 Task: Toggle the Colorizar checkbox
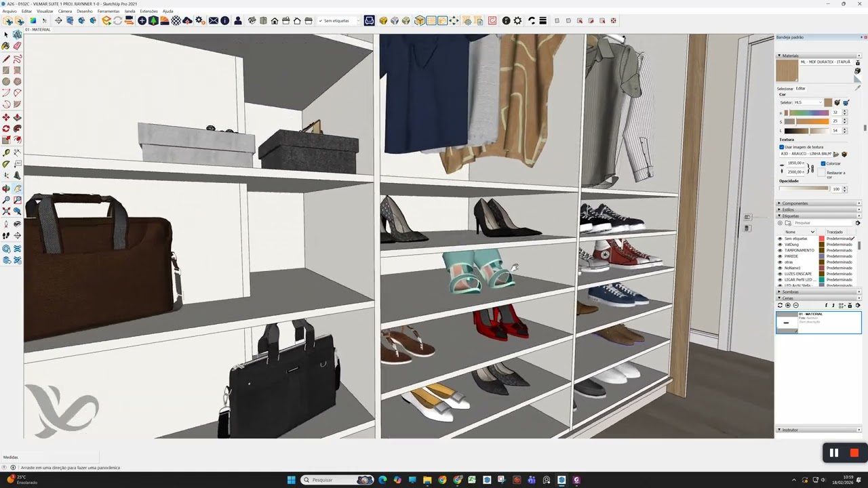click(823, 163)
